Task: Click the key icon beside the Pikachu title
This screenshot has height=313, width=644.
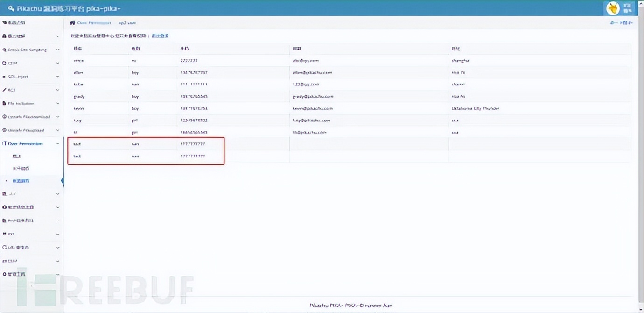Action: [11, 8]
